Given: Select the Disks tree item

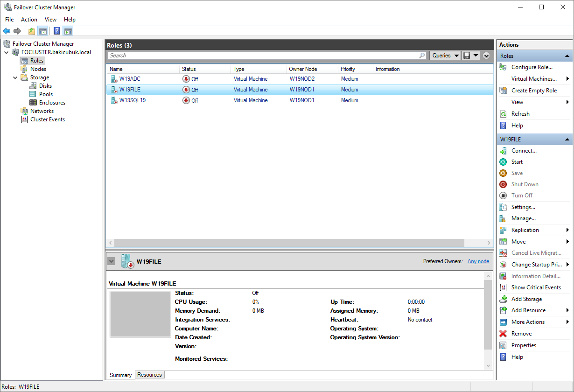Looking at the screenshot, I should pos(45,86).
